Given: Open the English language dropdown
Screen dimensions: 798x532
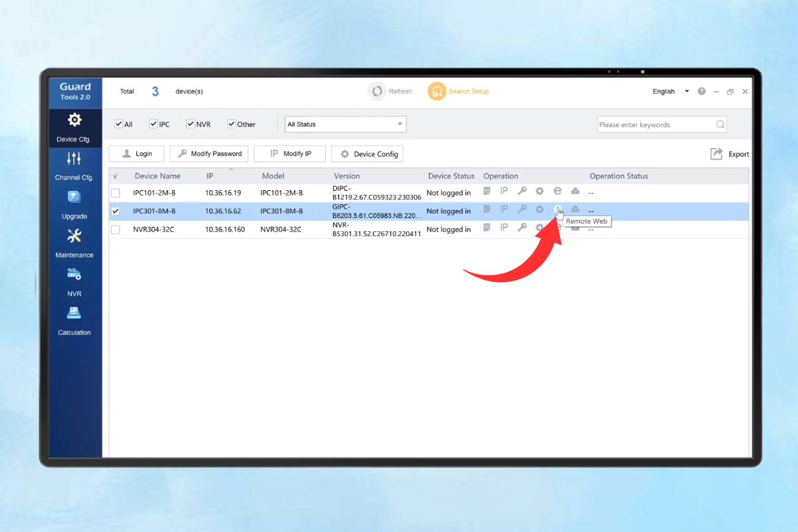Looking at the screenshot, I should point(671,92).
